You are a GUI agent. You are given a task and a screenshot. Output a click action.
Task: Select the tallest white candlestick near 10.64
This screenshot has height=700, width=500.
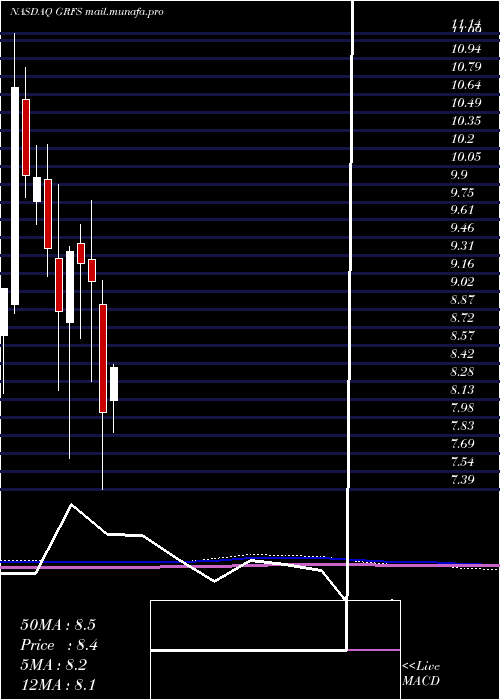(15, 196)
